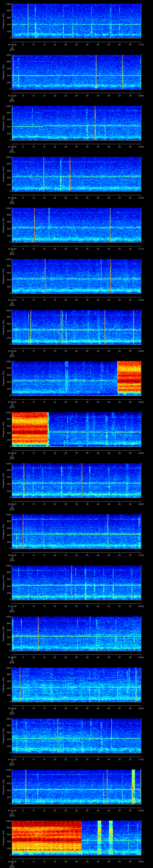153x868 pixels.
Task: Click the 26:00 end time label
Action: pos(141,504)
